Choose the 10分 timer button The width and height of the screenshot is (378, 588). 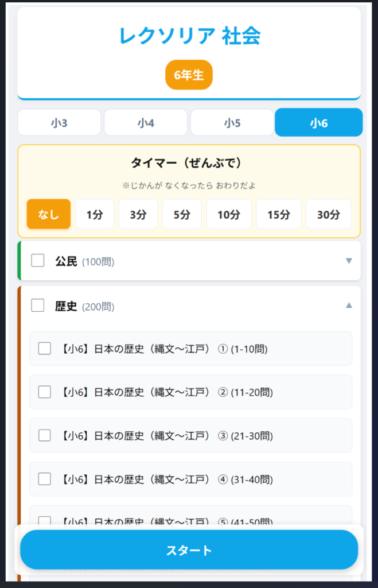229,215
